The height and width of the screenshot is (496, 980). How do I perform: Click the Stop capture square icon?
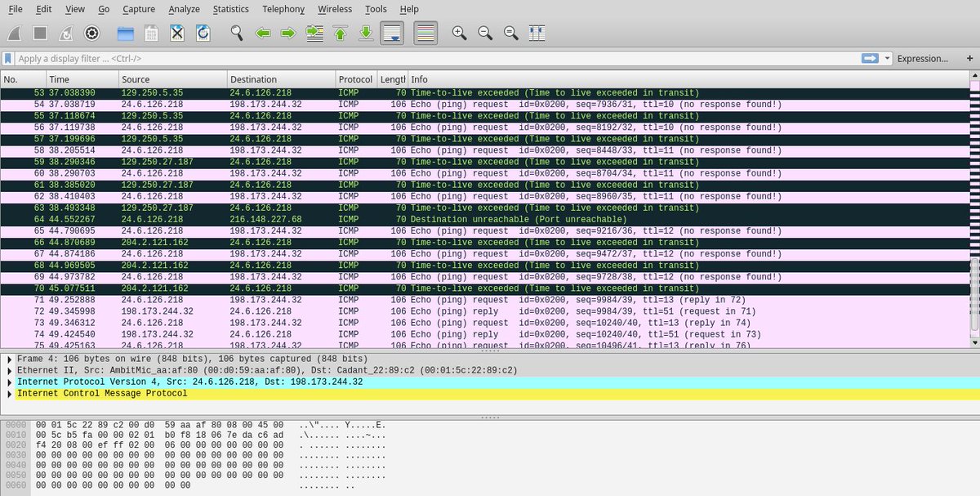[40, 34]
